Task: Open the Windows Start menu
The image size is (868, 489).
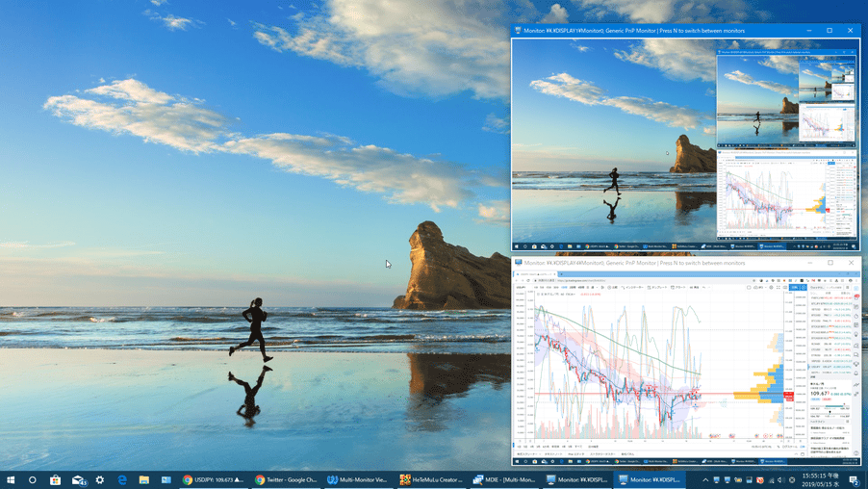Action: pos(11,479)
